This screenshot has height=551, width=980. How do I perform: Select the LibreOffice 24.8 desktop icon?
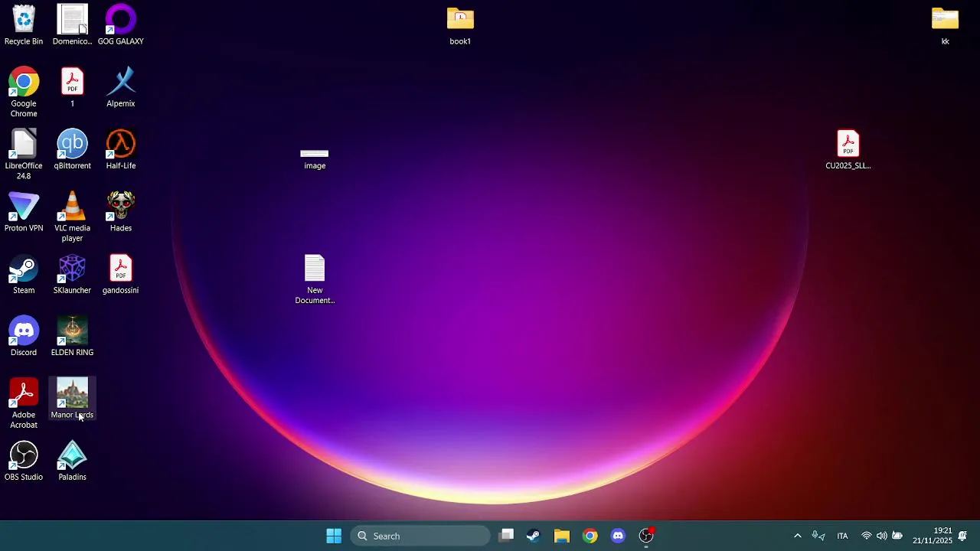tap(24, 155)
